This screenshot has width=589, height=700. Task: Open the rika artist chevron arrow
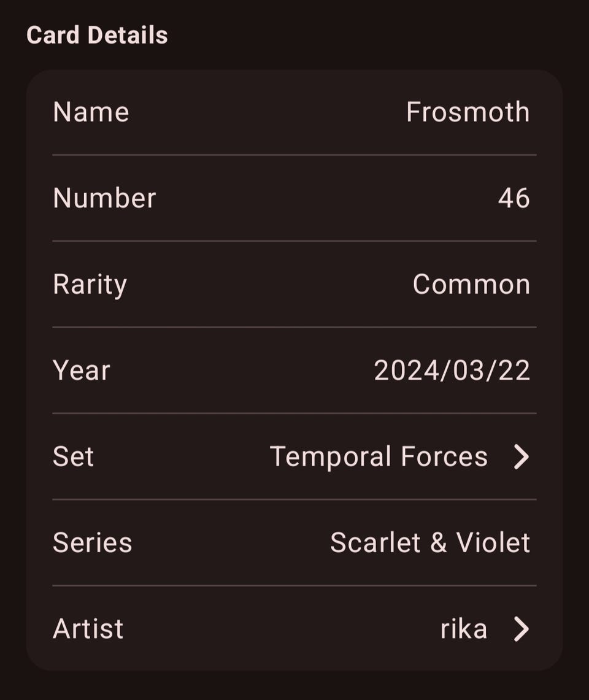(521, 629)
